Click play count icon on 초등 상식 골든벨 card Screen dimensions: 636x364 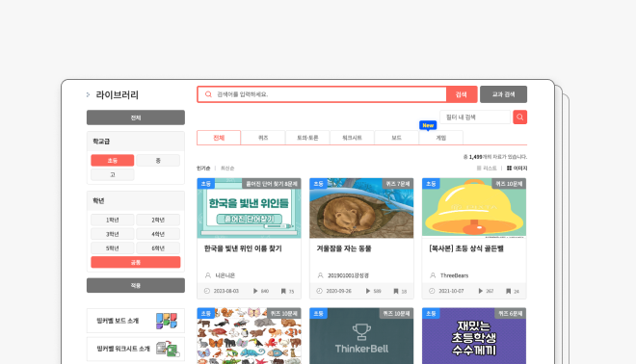(480, 291)
